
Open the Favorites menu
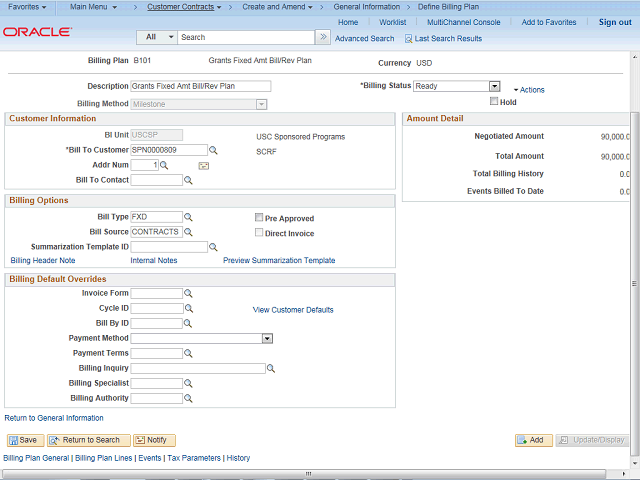27,7
